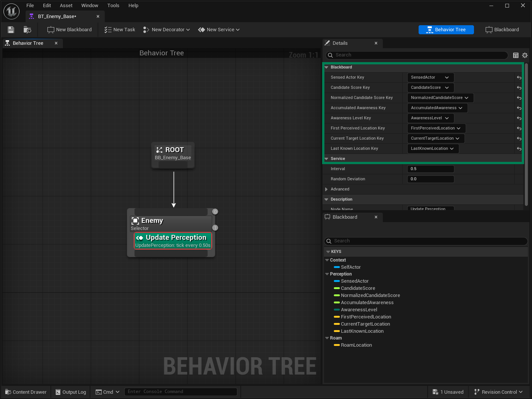The width and height of the screenshot is (532, 399).
Task: Adjust the Interval value field showing 0.5
Action: 430,169
